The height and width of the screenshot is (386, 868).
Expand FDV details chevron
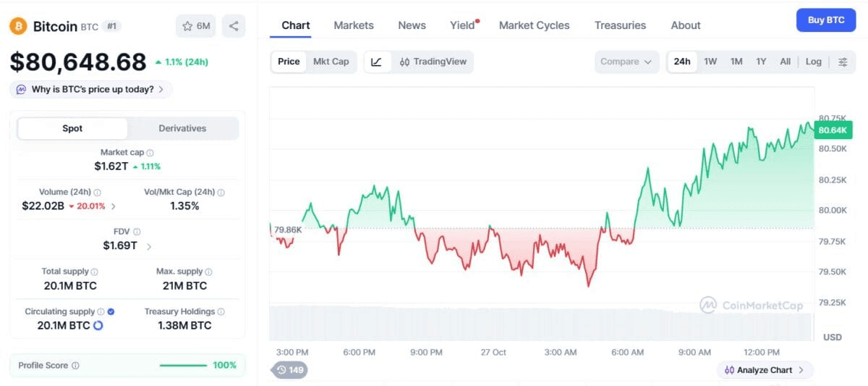click(149, 246)
